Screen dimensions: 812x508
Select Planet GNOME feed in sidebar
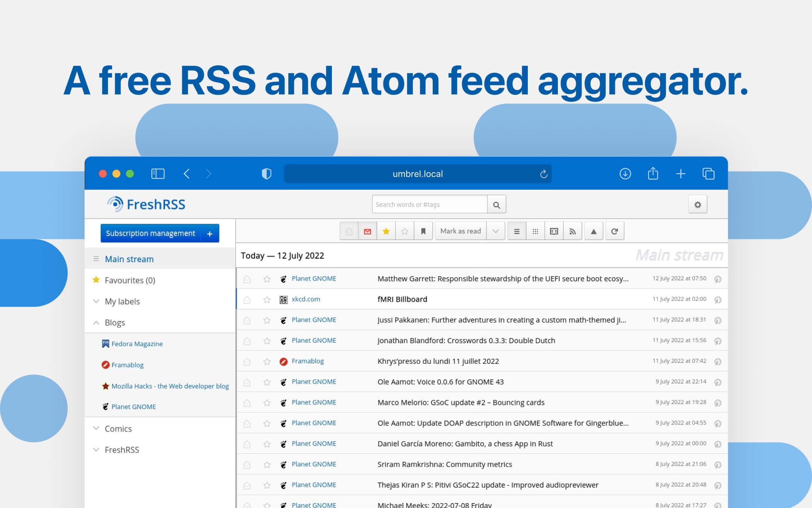[x=133, y=406]
